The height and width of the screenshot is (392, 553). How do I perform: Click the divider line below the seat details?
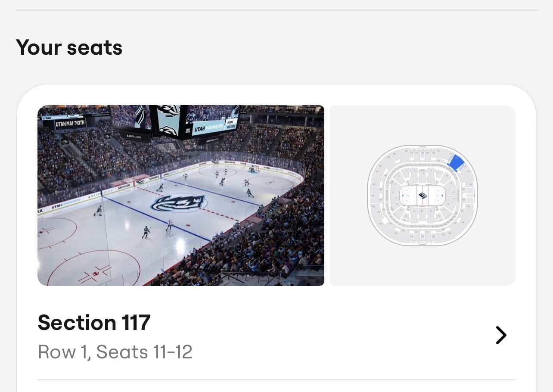point(276,380)
